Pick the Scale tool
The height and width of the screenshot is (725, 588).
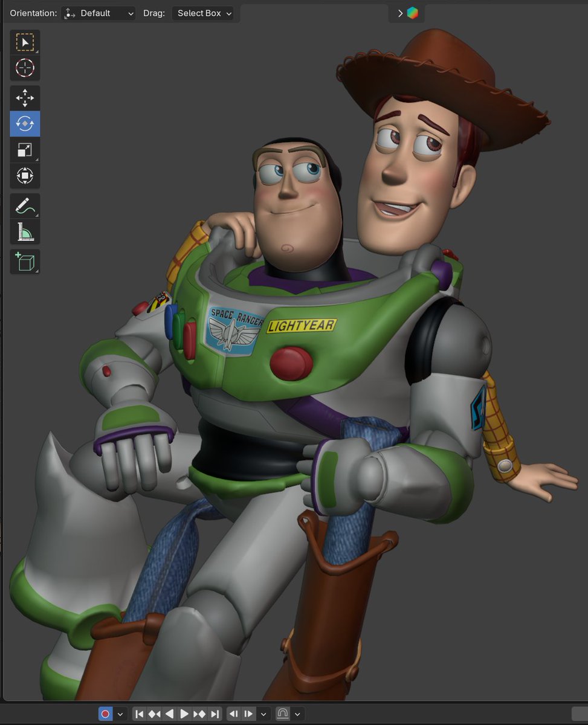tap(25, 150)
